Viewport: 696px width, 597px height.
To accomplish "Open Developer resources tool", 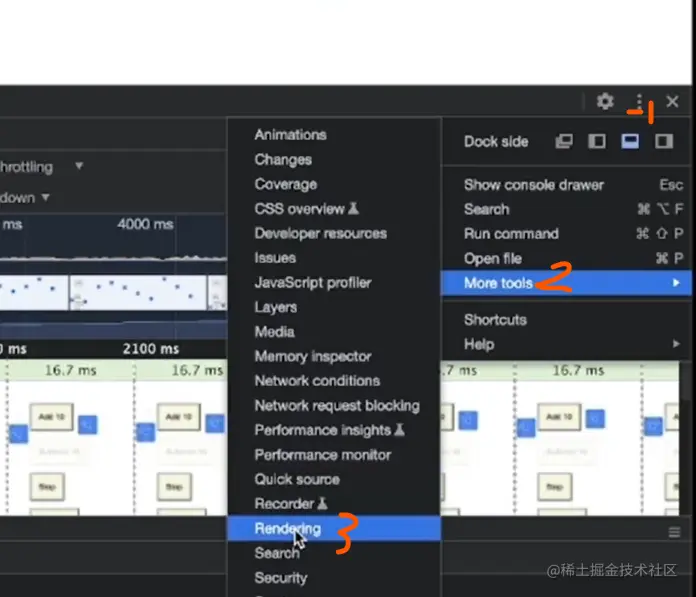I will pos(334,233).
